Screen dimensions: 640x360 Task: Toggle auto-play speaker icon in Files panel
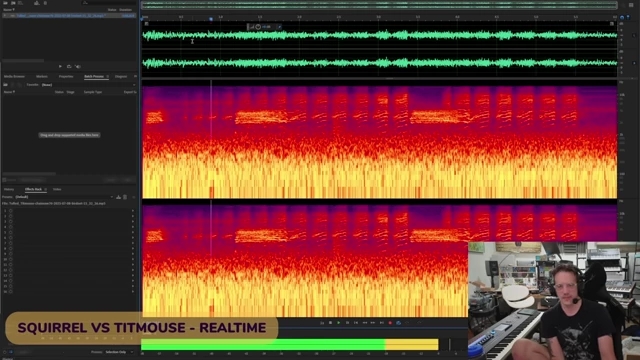pyautogui.click(x=78, y=66)
